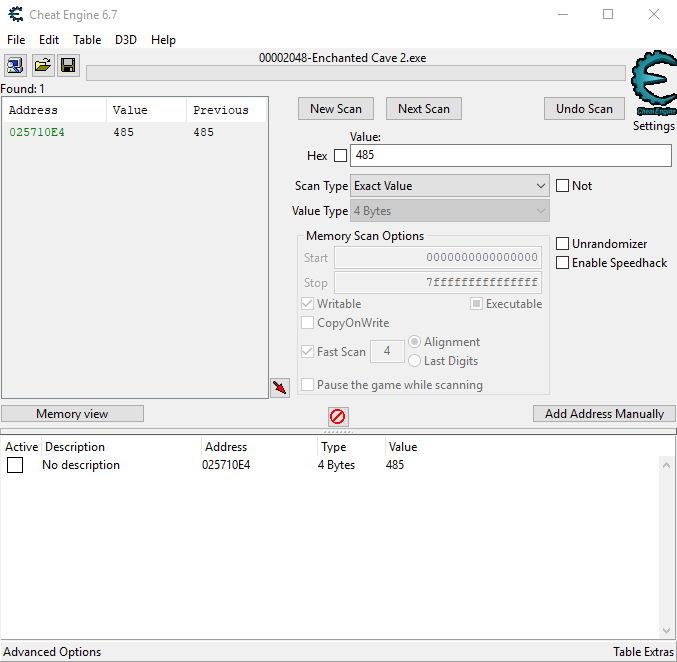Open a cheat table file icon
The image size is (677, 662).
click(42, 66)
